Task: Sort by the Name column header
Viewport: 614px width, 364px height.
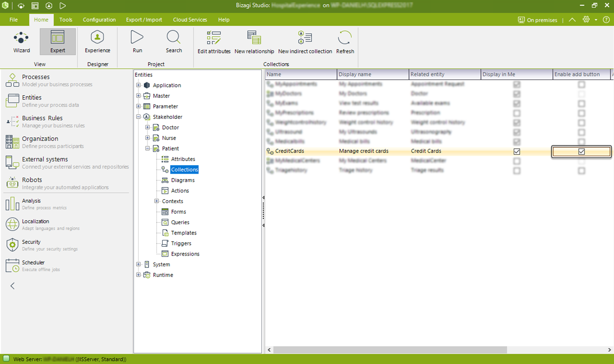Action: coord(301,74)
